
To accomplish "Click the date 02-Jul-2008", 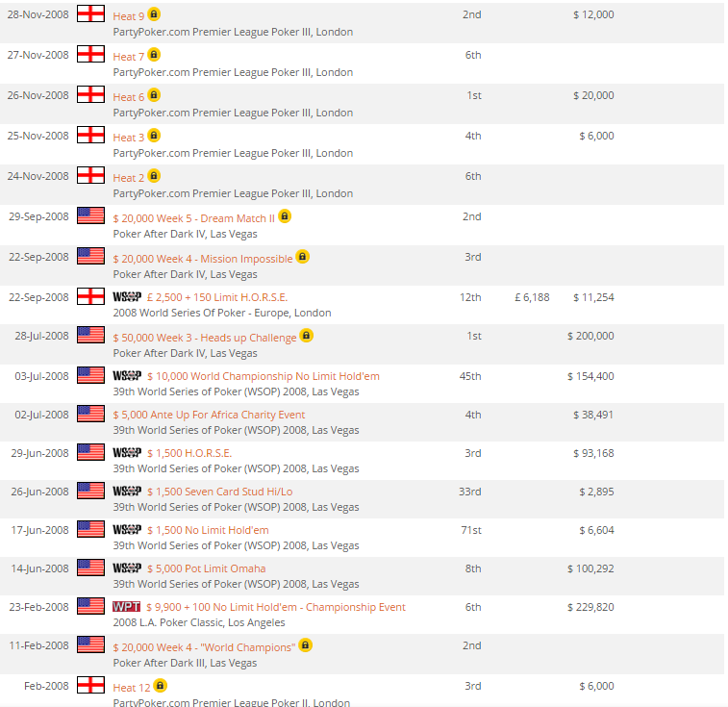I will click(41, 415).
